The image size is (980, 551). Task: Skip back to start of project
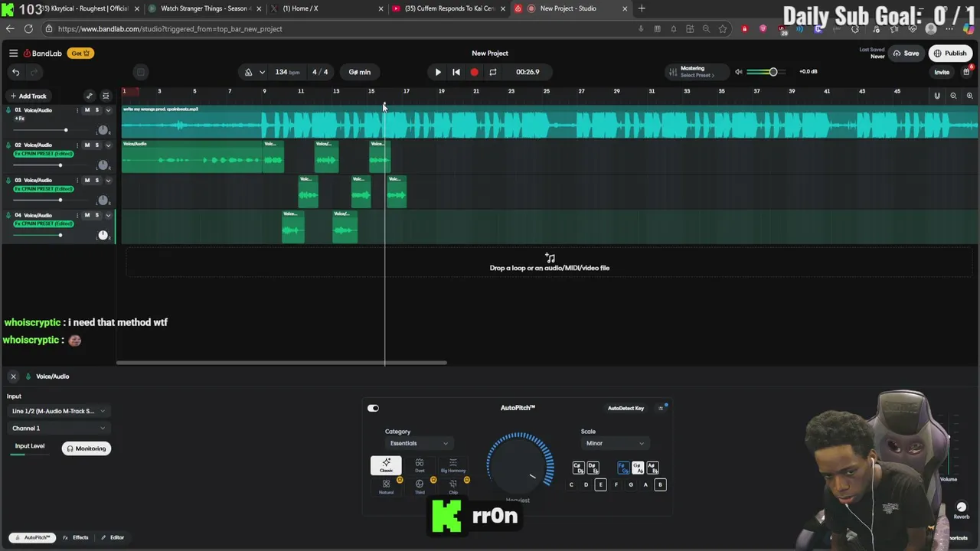point(456,72)
